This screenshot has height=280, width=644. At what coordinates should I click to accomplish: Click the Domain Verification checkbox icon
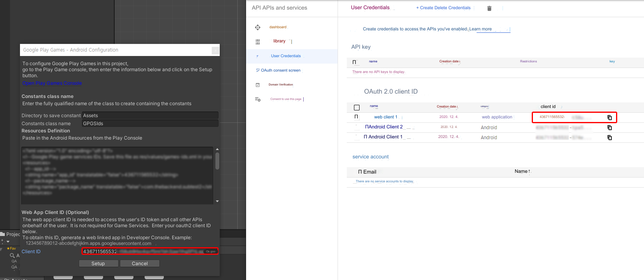258,85
